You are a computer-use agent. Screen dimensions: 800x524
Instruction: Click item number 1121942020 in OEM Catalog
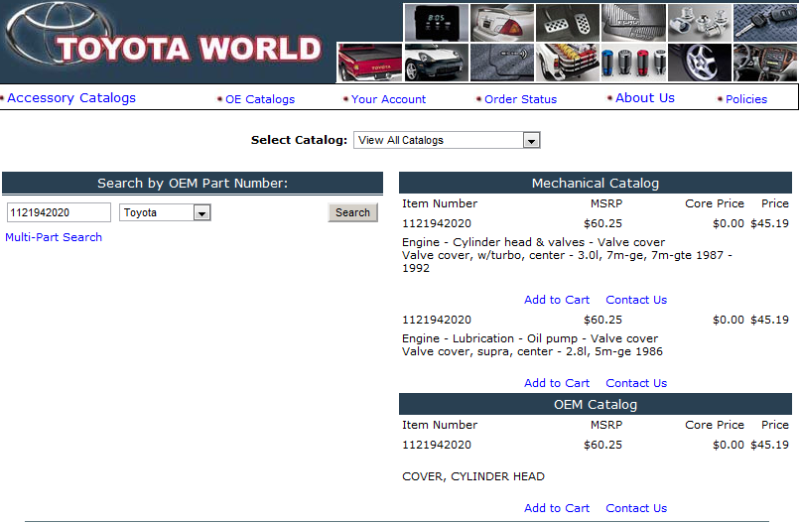(437, 445)
